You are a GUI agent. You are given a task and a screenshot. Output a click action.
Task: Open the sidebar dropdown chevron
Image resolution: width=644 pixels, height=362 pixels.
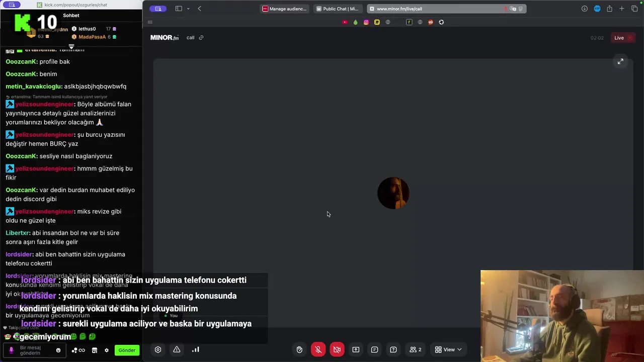tap(188, 9)
